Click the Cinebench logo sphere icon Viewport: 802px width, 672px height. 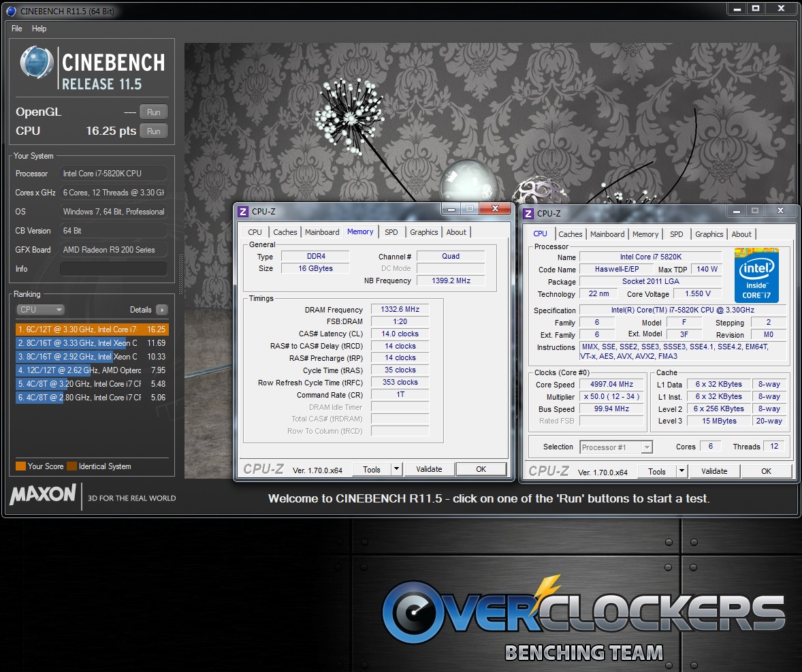point(36,63)
